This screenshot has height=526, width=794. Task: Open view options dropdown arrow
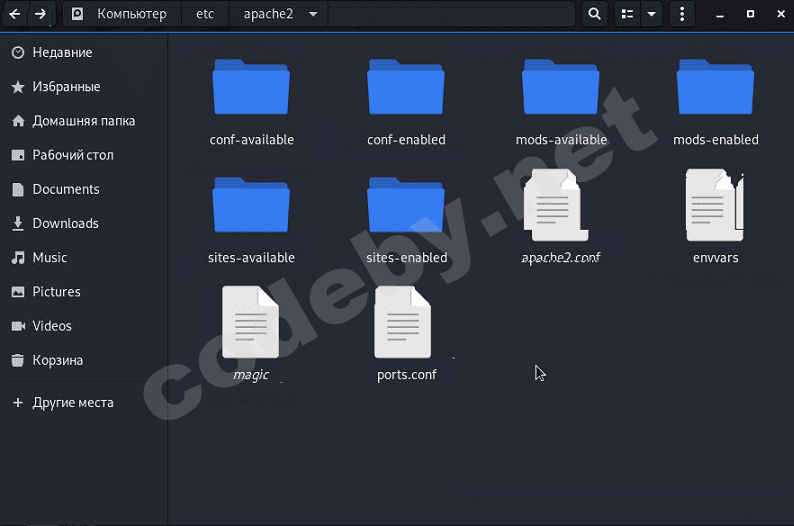coord(652,14)
